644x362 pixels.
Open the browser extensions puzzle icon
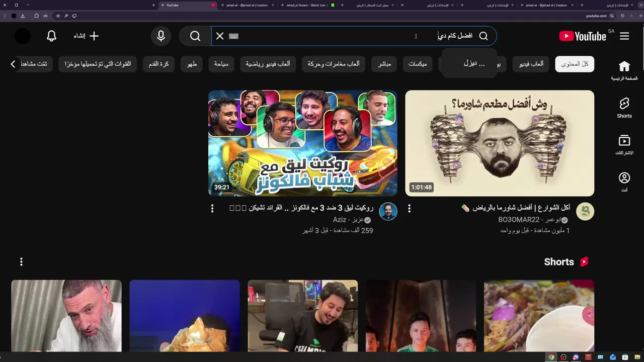36,16
